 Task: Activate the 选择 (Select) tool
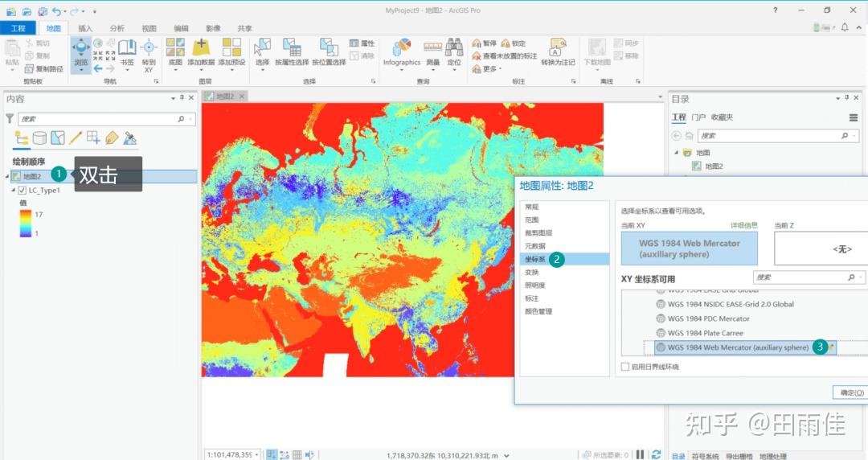[262, 54]
